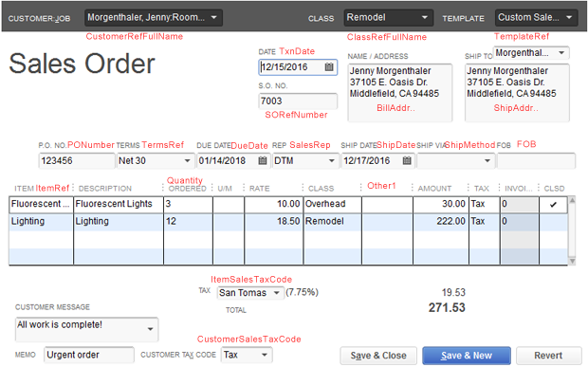Open the Due Date calendar icon

click(263, 161)
